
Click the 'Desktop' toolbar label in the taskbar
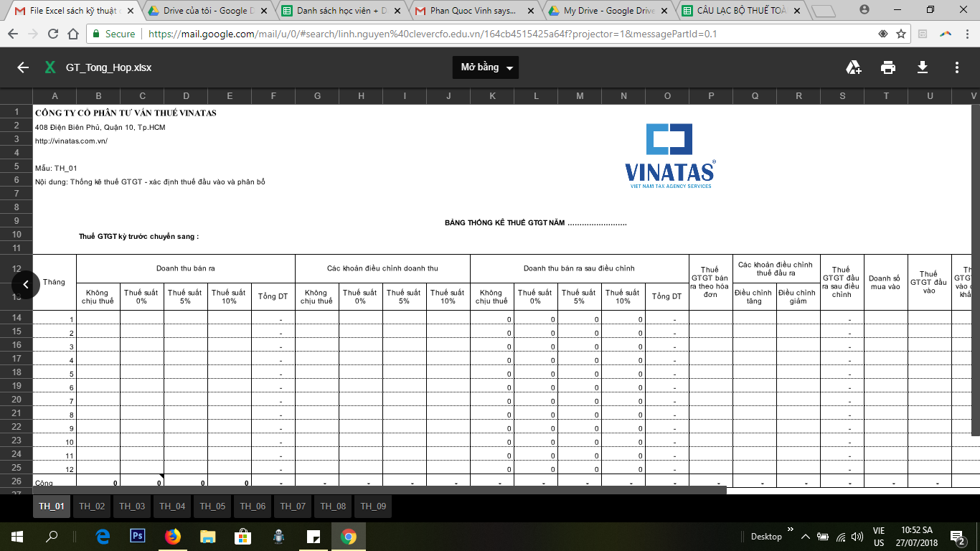pyautogui.click(x=766, y=537)
